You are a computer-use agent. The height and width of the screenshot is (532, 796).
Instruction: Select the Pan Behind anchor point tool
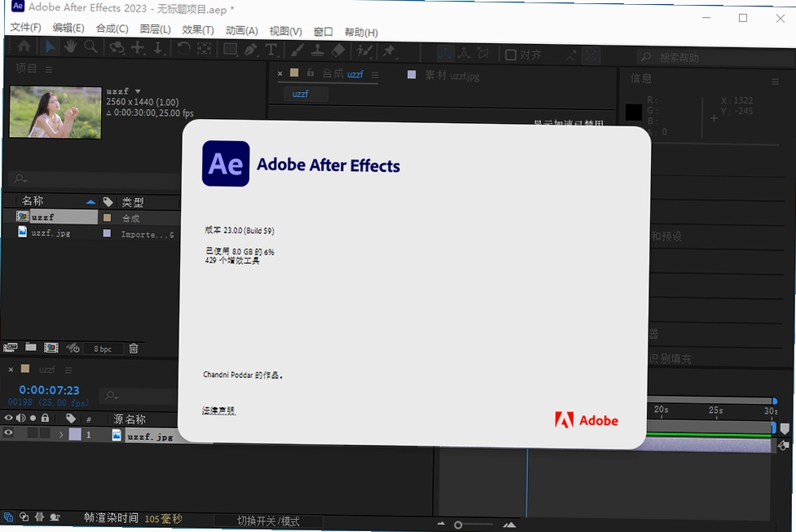[204, 49]
